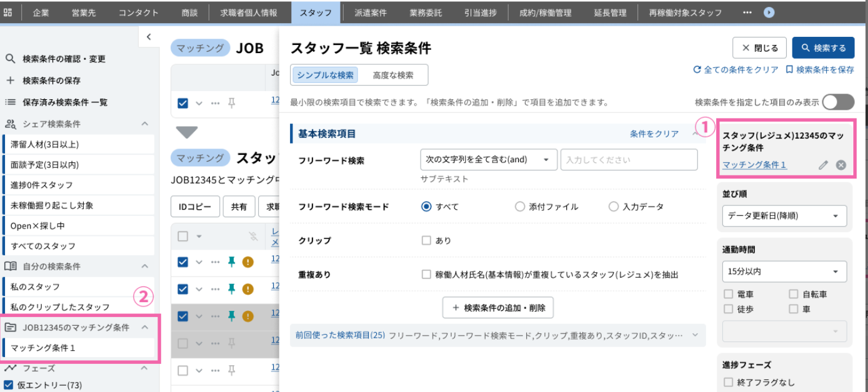Open the 通勤時間 15分以内 dropdown
Screen dimensions: 868x392
point(784,272)
